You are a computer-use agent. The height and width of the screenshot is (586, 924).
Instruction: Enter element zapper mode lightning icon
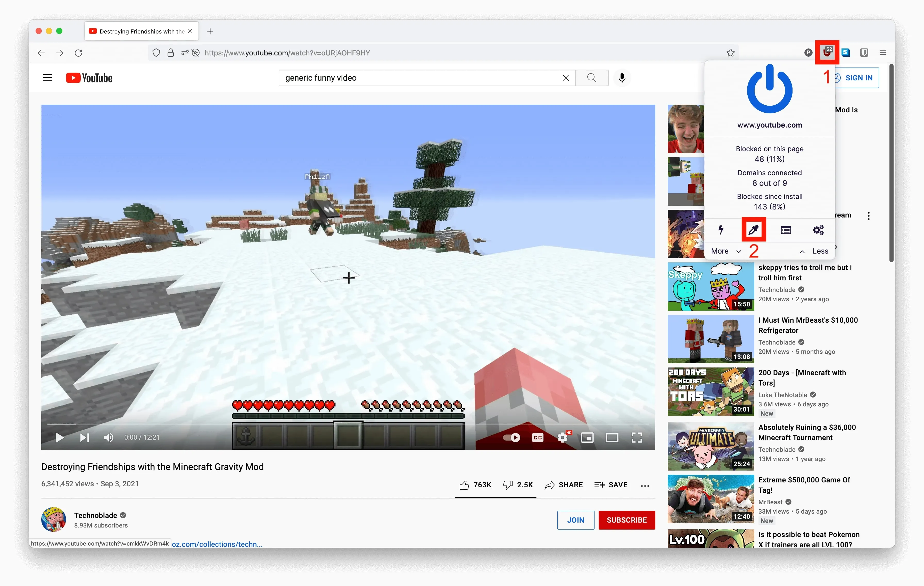(x=721, y=230)
